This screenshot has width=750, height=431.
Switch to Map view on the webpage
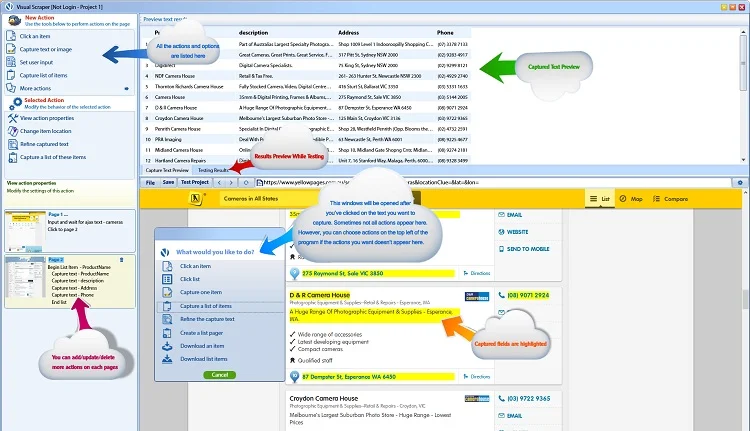631,200
